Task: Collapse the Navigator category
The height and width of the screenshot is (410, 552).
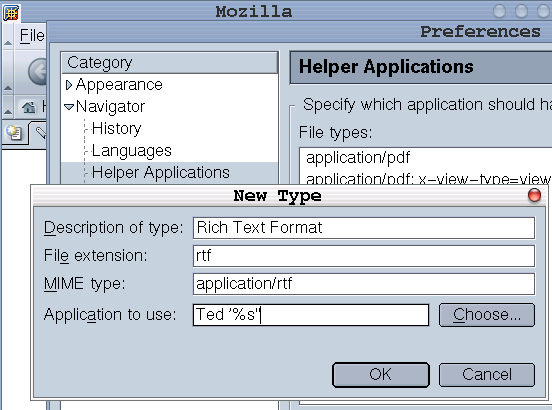Action: (x=69, y=106)
